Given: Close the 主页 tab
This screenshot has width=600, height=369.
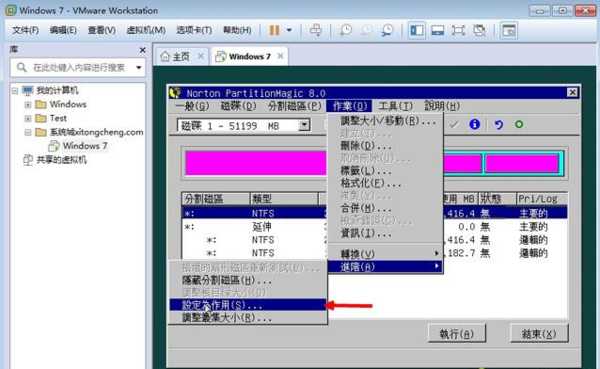Looking at the screenshot, I should tap(201, 56).
